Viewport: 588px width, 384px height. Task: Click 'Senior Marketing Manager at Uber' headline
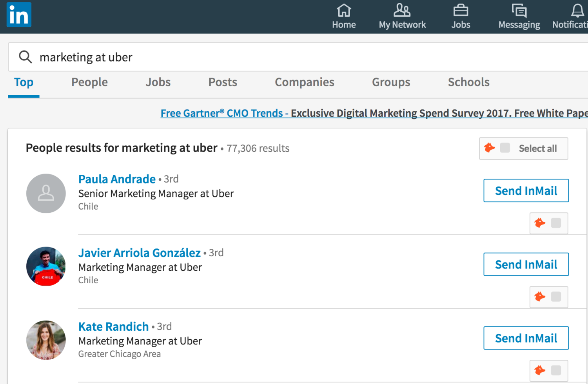156,194
